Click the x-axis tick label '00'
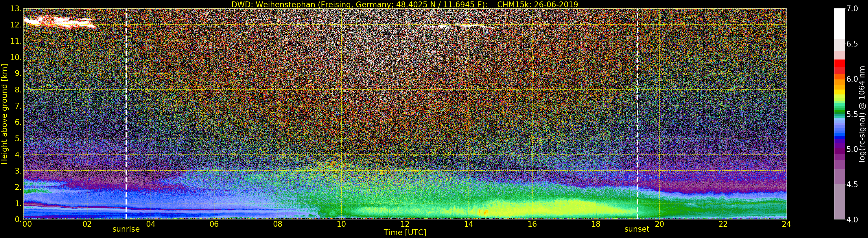 (x=27, y=224)
